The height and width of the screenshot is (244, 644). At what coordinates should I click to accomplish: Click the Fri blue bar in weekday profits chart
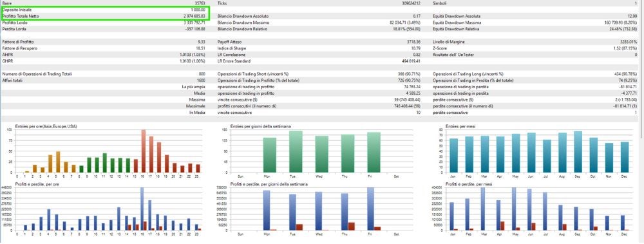tap(370, 209)
